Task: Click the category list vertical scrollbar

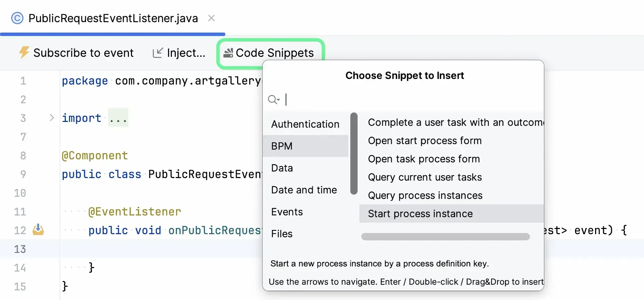Action: [x=354, y=153]
